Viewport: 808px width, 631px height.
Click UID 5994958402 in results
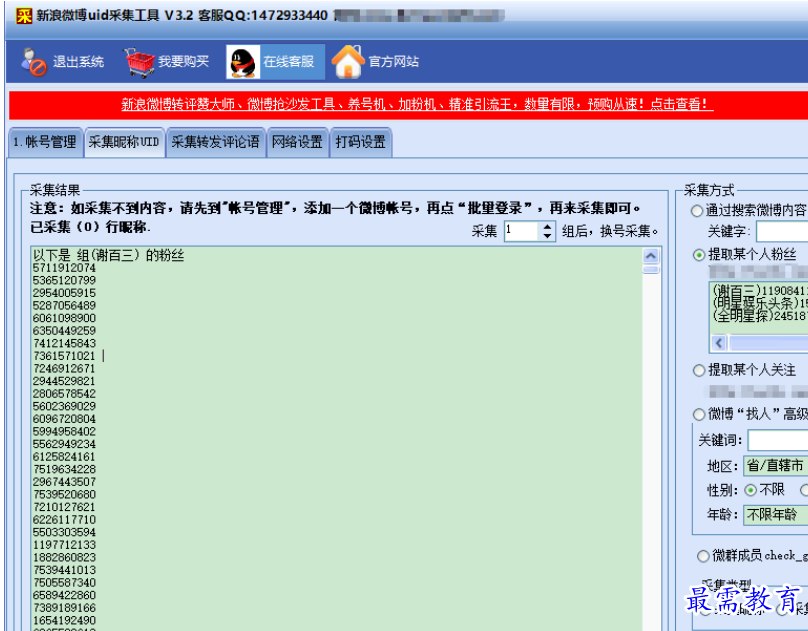64,432
